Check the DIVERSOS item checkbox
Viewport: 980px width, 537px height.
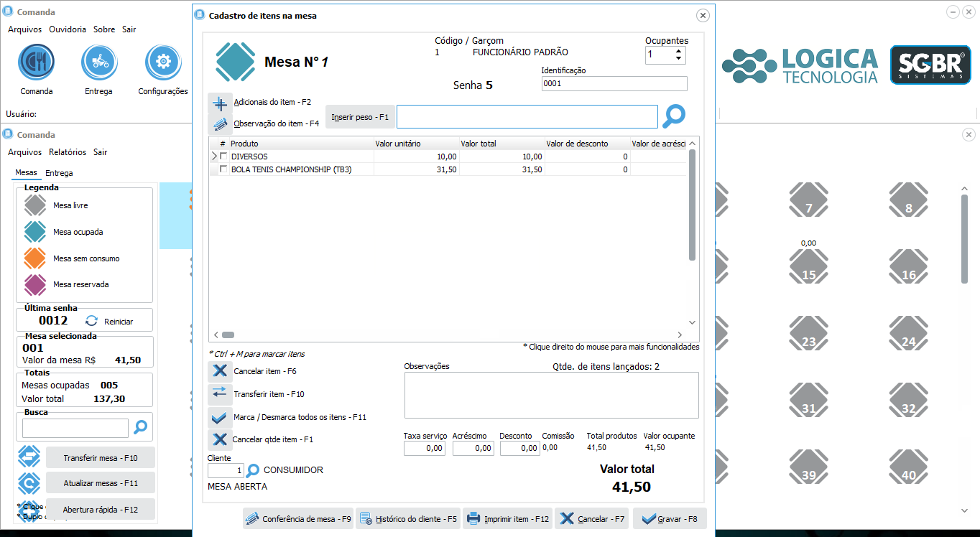[x=223, y=156]
